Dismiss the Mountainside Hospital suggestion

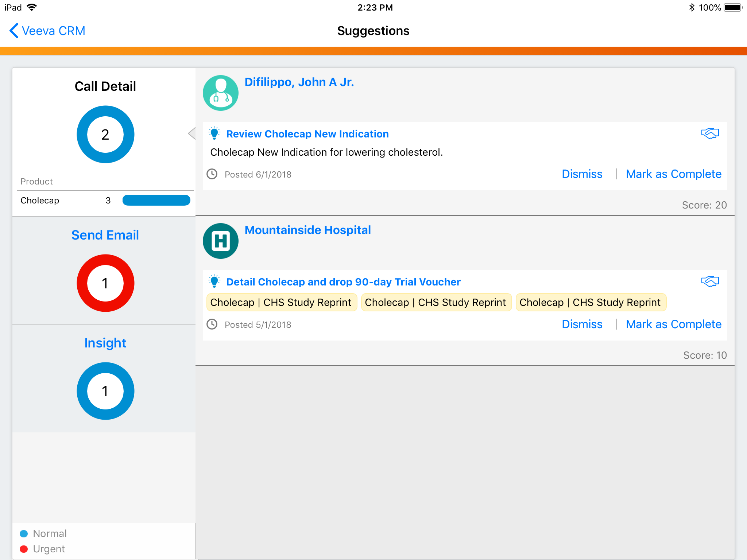pyautogui.click(x=582, y=324)
